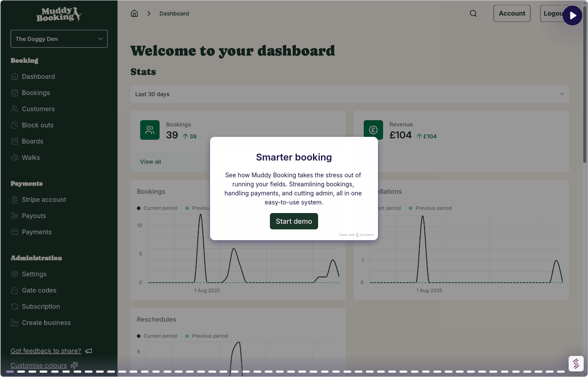Click the Muddy Booking logo
Image resolution: width=588 pixels, height=377 pixels.
click(x=59, y=15)
